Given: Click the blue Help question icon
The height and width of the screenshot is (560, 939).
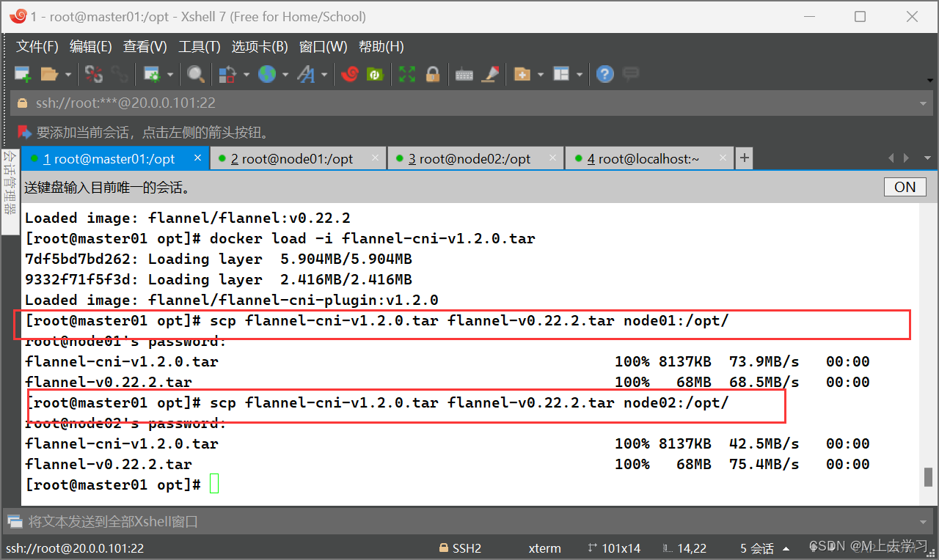Looking at the screenshot, I should (x=604, y=74).
